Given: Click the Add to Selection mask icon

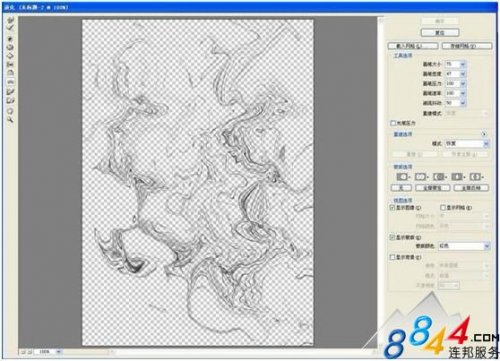Looking at the screenshot, I should [x=421, y=176].
